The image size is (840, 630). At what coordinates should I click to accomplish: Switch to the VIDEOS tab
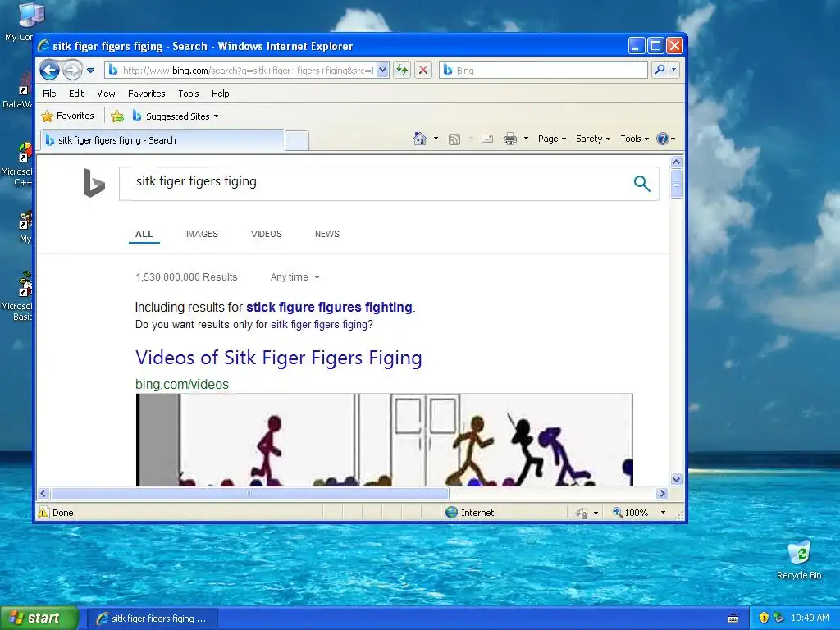coord(267,234)
